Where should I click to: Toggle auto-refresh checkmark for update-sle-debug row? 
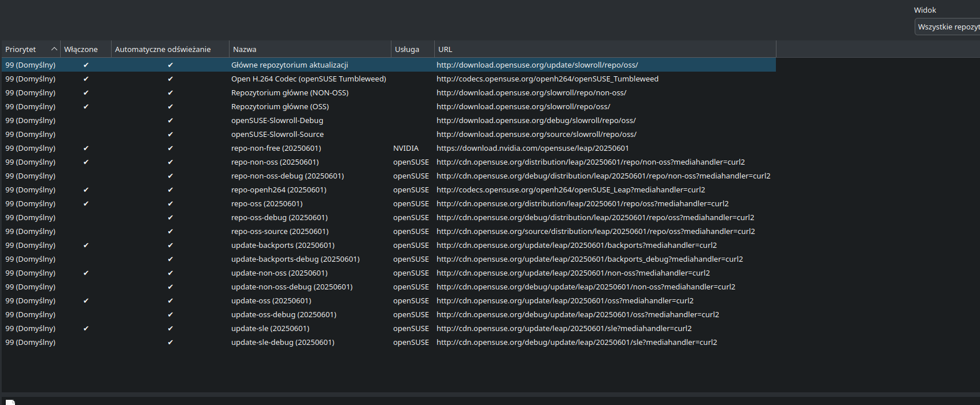[170, 343]
